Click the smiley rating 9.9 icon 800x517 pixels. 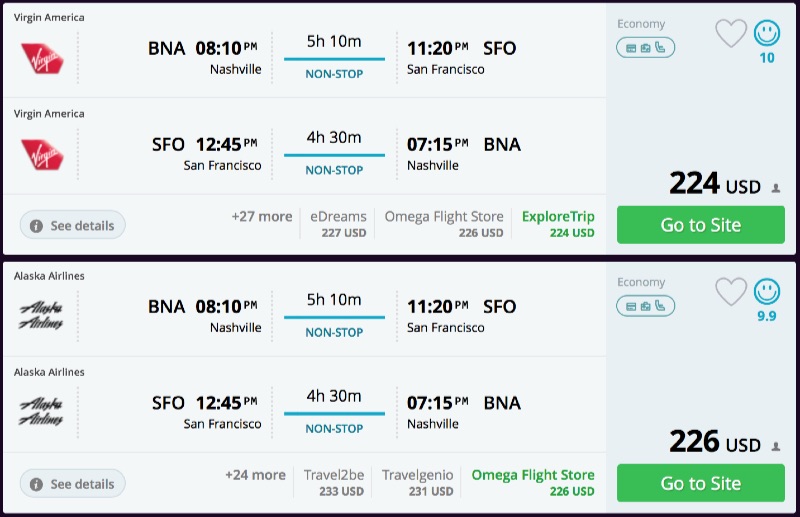(x=767, y=292)
